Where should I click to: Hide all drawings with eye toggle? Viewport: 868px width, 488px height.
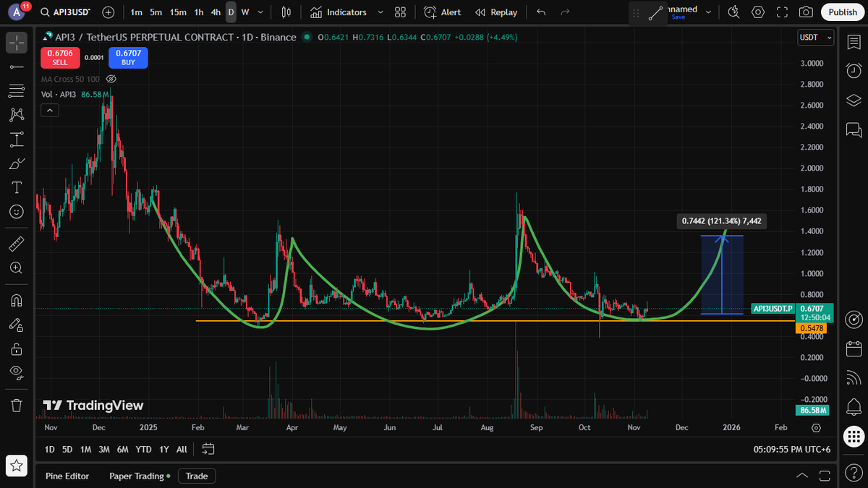(16, 373)
